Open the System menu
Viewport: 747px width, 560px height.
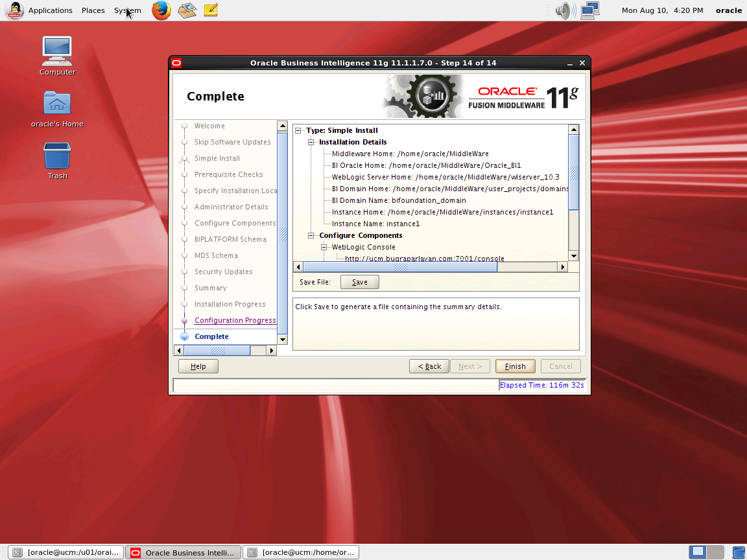(x=127, y=10)
